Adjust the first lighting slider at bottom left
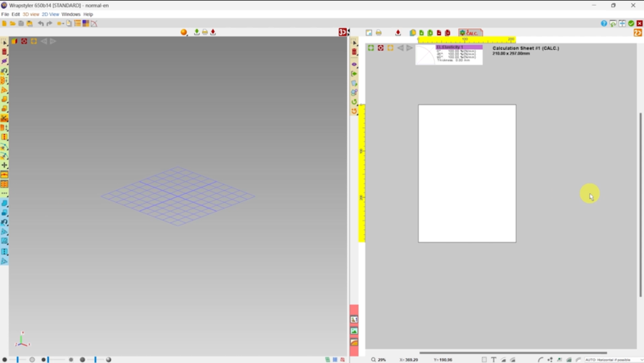Viewport: 644px width, 363px height. pyautogui.click(x=19, y=360)
